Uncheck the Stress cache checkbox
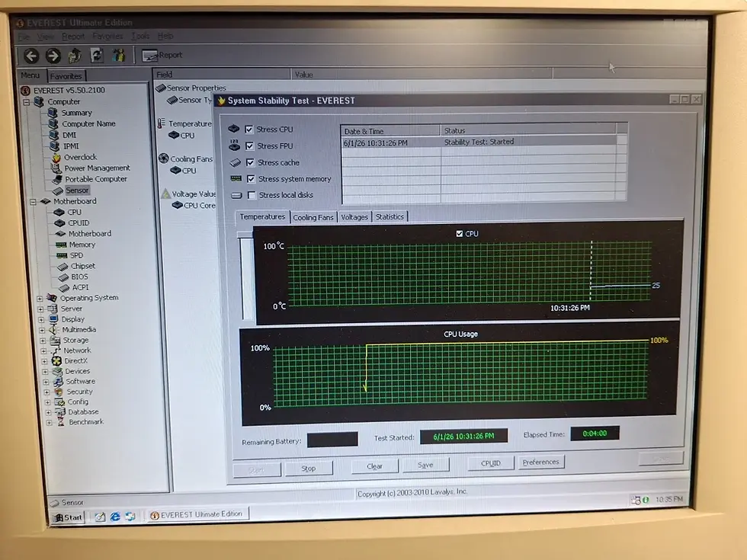The width and height of the screenshot is (747, 560). (x=250, y=162)
